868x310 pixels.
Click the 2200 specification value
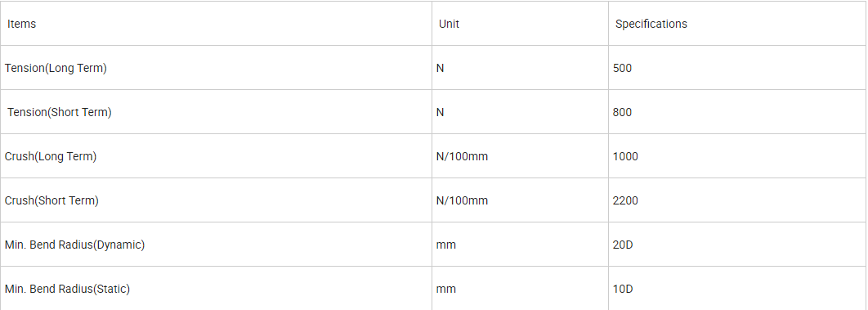(625, 201)
